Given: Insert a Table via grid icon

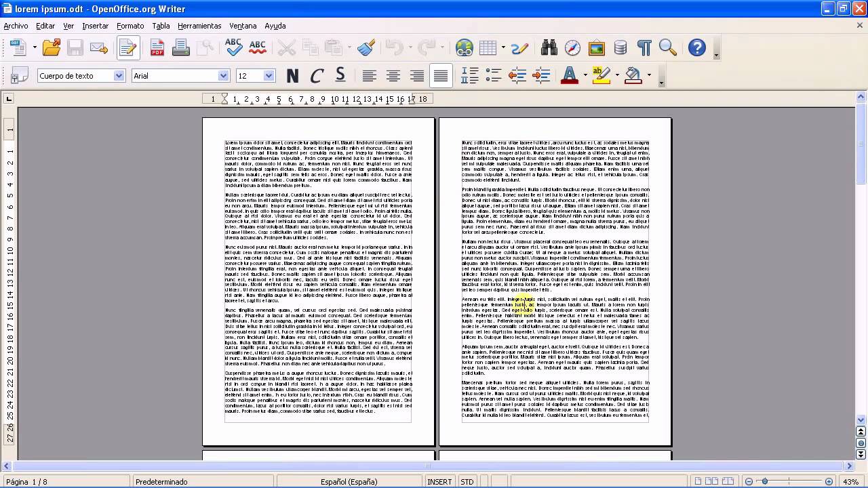Looking at the screenshot, I should tap(487, 48).
